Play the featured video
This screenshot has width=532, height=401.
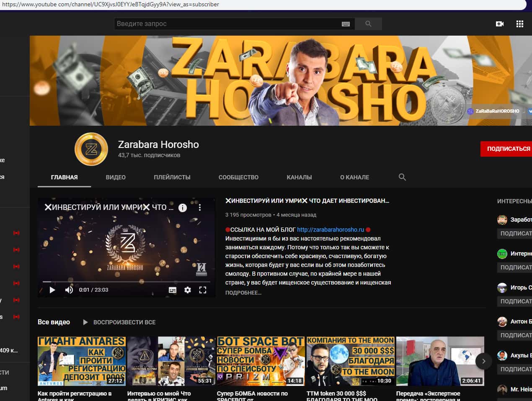point(52,290)
